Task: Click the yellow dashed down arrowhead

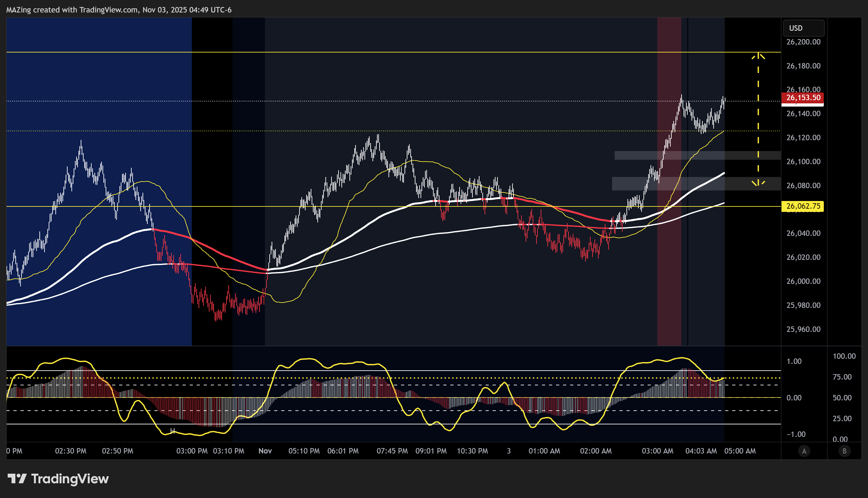Action: click(x=758, y=183)
